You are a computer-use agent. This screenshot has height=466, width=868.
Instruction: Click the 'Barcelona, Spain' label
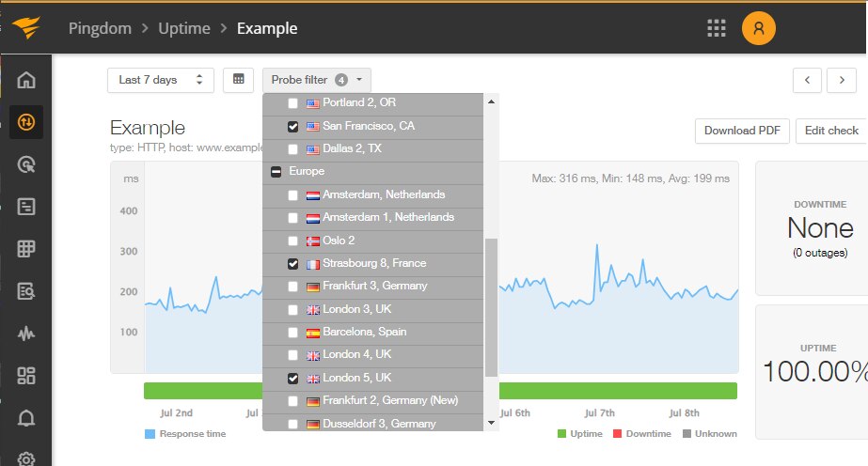tap(364, 332)
